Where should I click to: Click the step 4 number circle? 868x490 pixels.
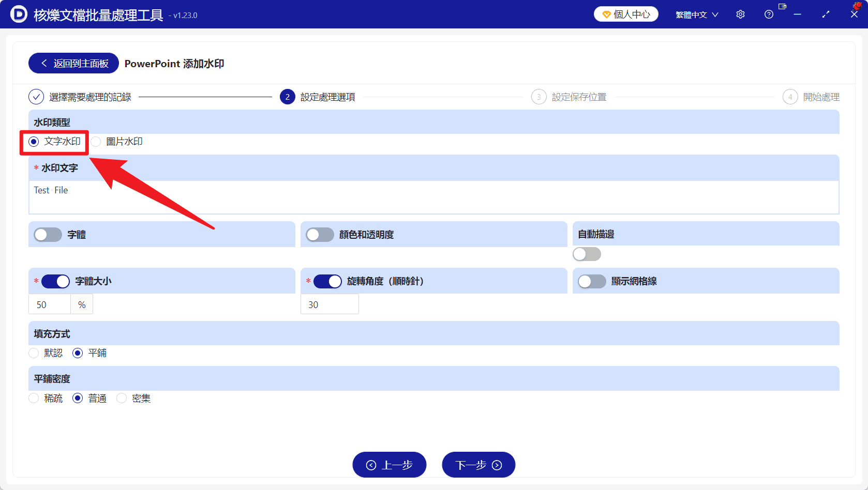790,97
